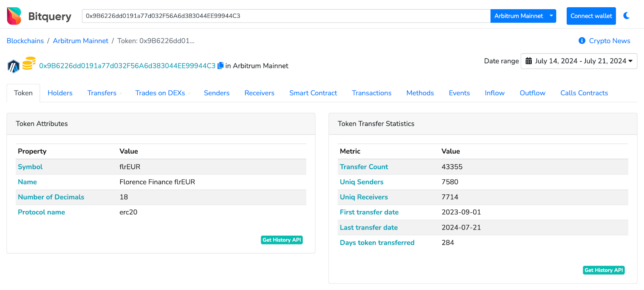Screen dimensions: 644x290
Task: Click the Protocol name property label
Action: (41, 212)
